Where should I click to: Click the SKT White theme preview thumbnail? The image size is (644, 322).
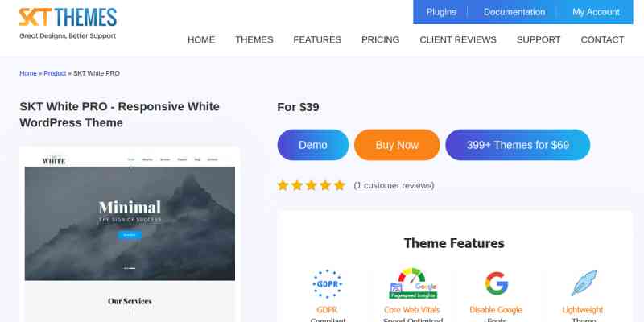click(130, 234)
